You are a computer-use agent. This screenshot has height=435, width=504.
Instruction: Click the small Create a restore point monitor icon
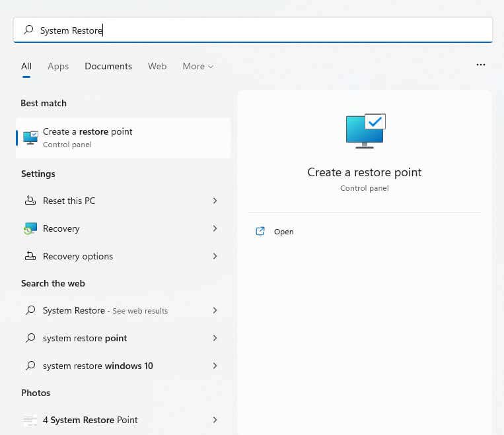click(x=30, y=138)
